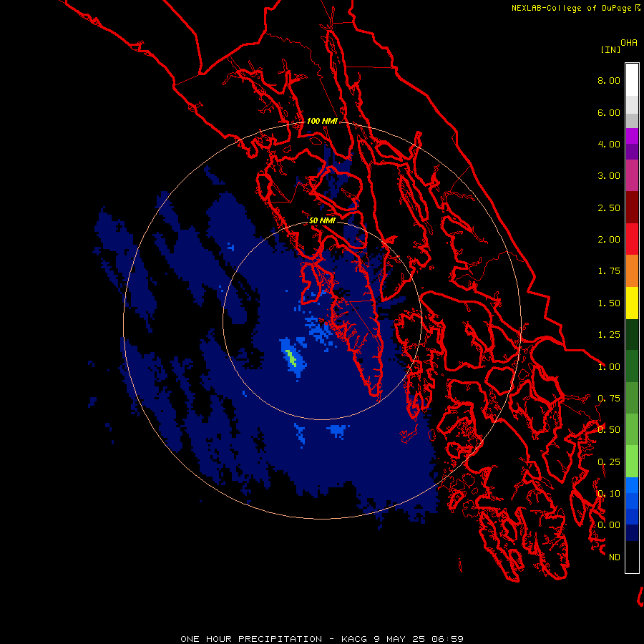Image resolution: width=644 pixels, height=644 pixels.
Task: Click the yellow swatch in color scale
Action: click(x=632, y=303)
